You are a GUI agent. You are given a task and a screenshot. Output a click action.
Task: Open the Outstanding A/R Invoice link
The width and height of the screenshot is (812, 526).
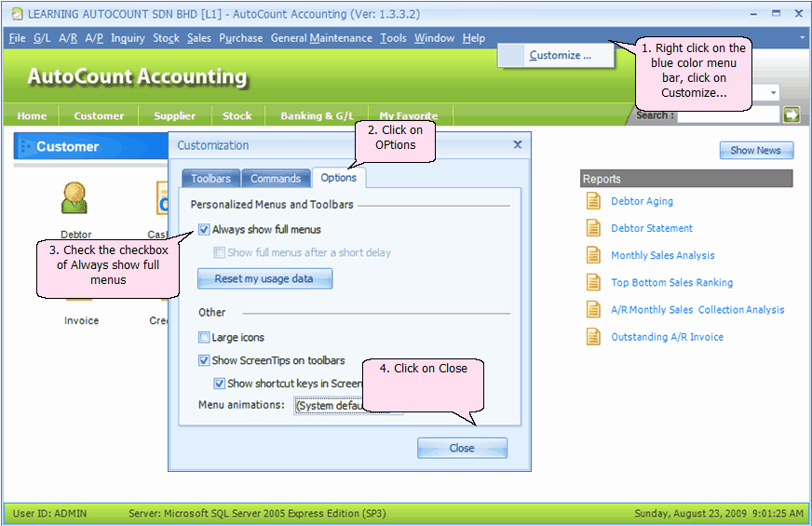pyautogui.click(x=668, y=337)
